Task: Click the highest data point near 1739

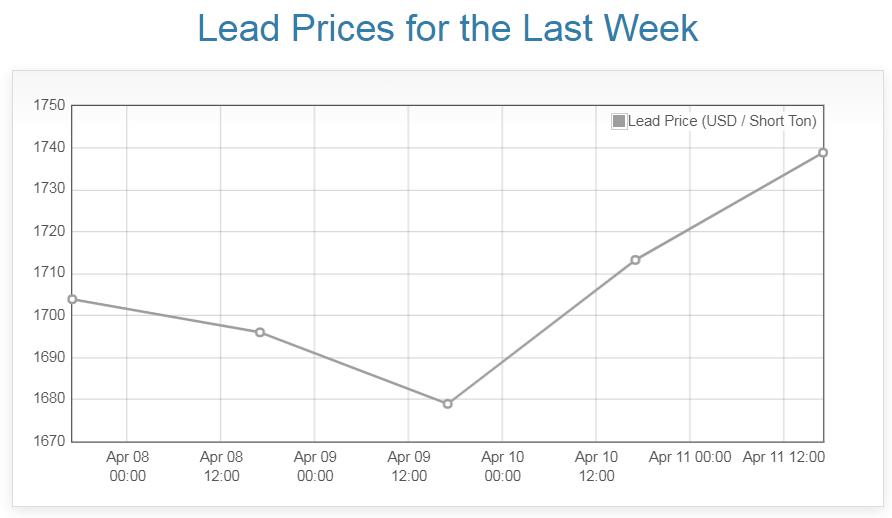Action: (823, 153)
